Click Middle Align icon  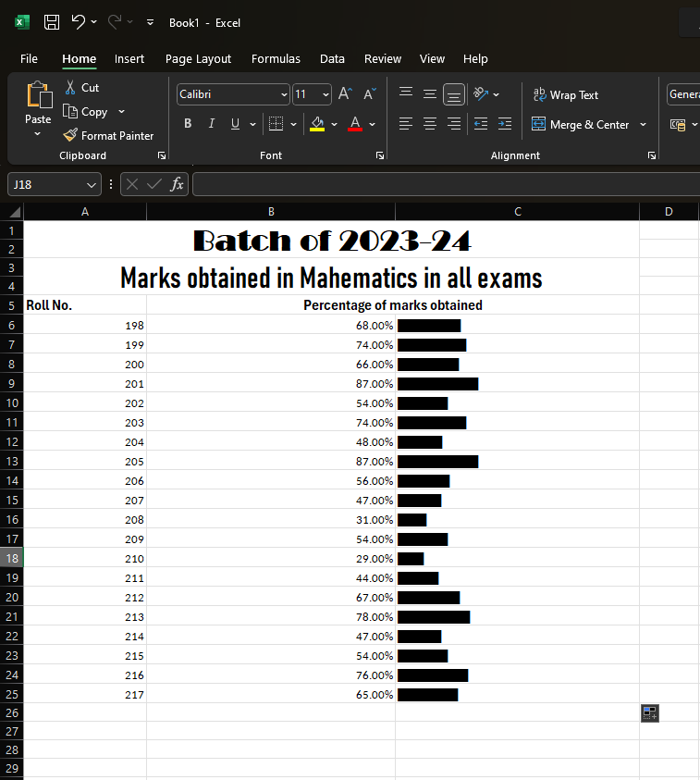[x=430, y=93]
